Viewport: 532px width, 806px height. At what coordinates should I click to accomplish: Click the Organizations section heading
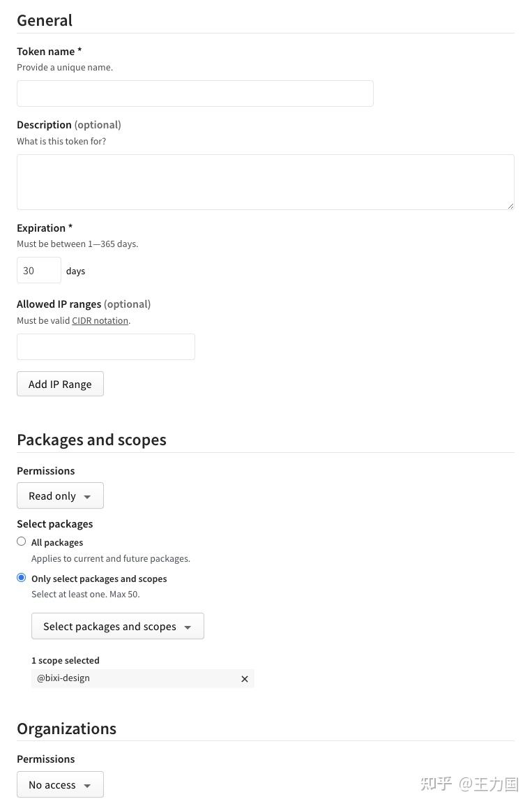[66, 729]
